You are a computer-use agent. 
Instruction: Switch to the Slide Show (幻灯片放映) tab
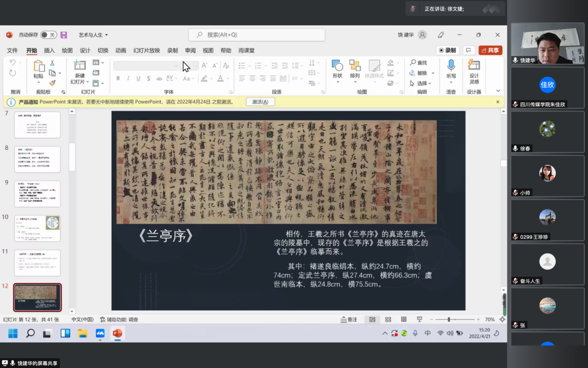tap(149, 51)
